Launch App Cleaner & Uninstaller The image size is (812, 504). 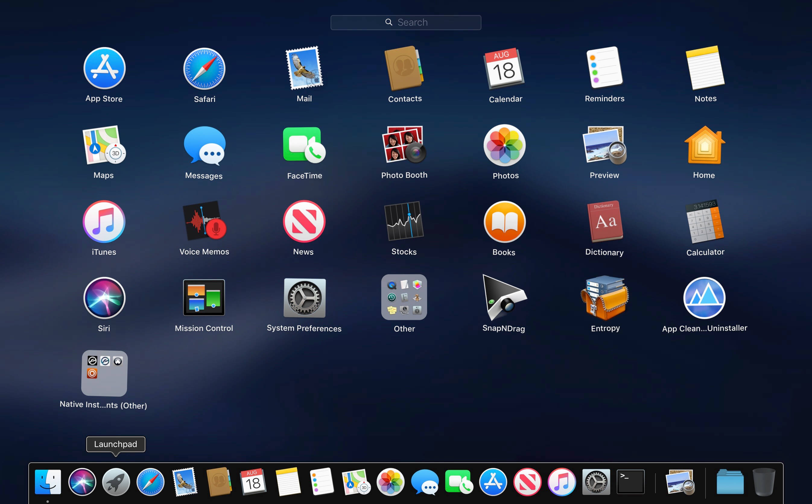pos(704,298)
